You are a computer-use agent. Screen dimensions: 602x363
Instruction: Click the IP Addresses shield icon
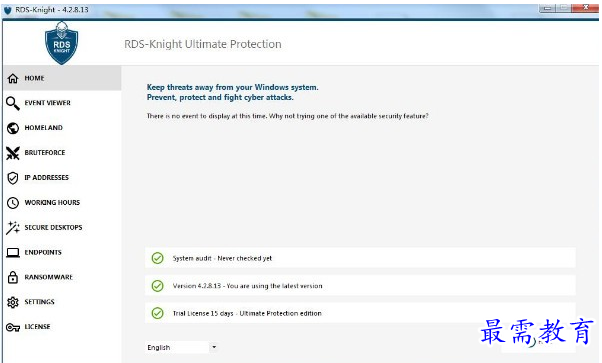pos(13,178)
